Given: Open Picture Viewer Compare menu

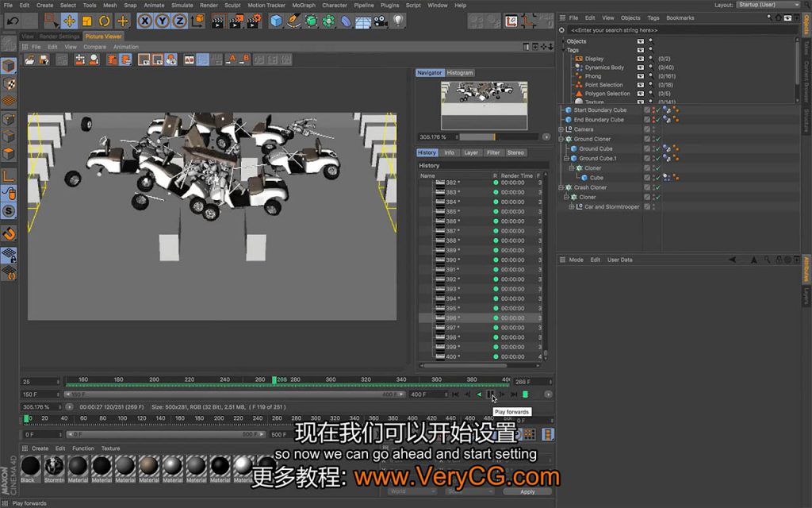Looking at the screenshot, I should pyautogui.click(x=95, y=47).
